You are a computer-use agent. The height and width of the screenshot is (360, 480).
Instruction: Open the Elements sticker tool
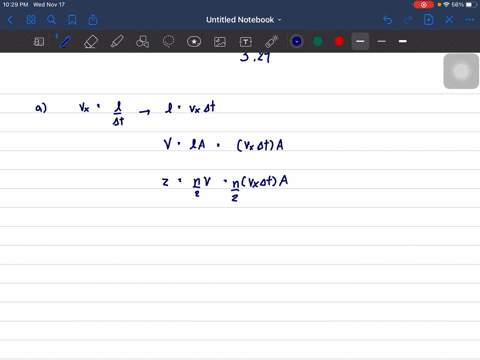point(194,42)
